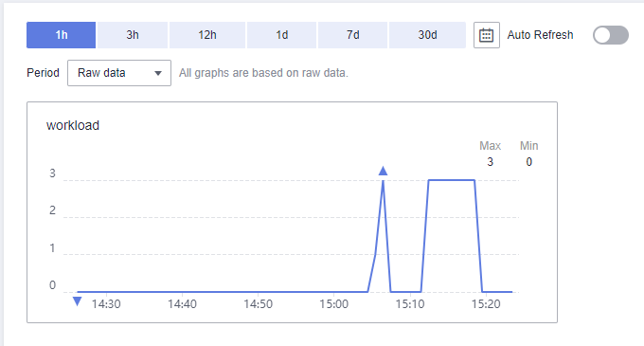Choose the 30d time range
Screen dimensions: 644x346
click(427, 35)
